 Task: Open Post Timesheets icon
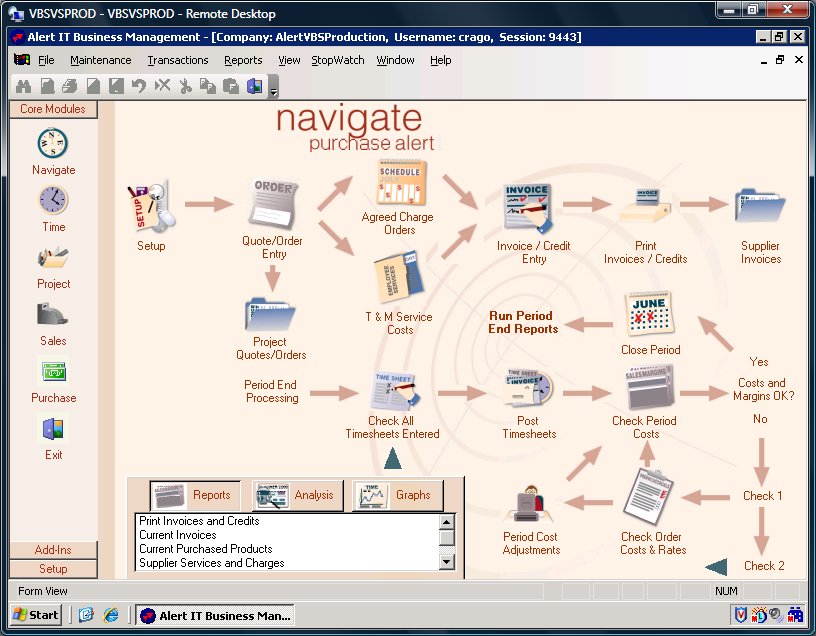point(529,388)
